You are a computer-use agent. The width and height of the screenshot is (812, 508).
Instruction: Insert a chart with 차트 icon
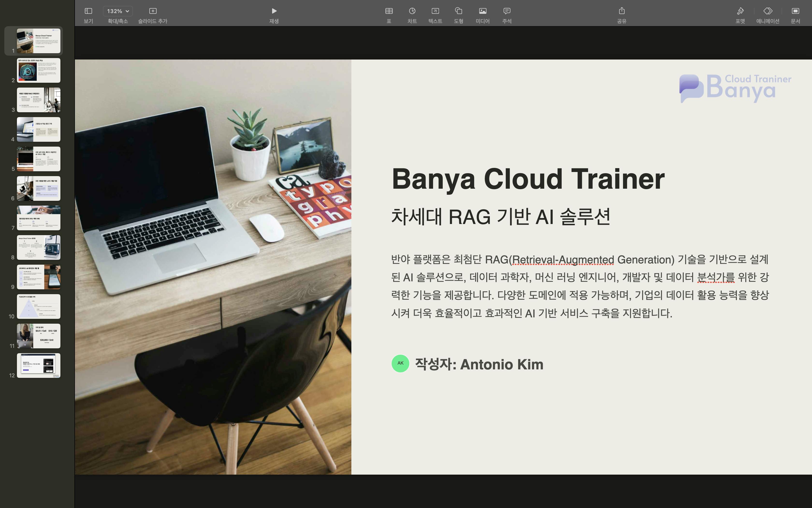[x=412, y=11]
